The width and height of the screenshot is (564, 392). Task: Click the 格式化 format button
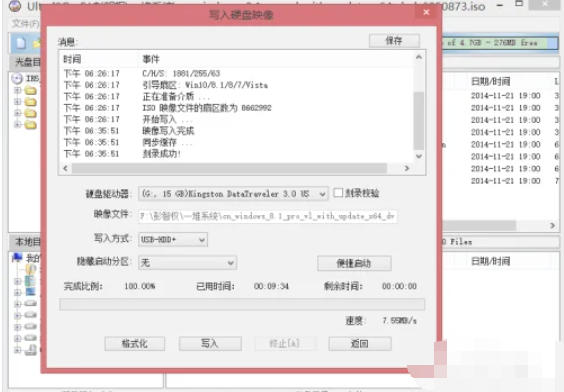point(135,343)
